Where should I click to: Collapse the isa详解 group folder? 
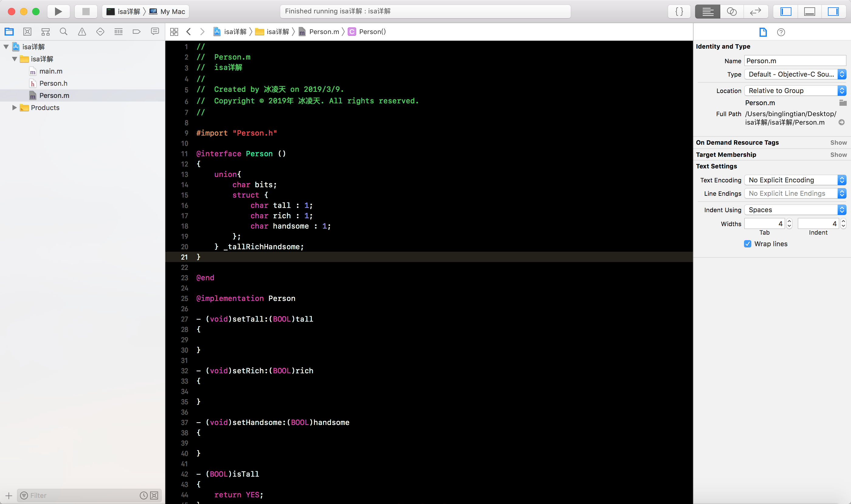click(15, 59)
